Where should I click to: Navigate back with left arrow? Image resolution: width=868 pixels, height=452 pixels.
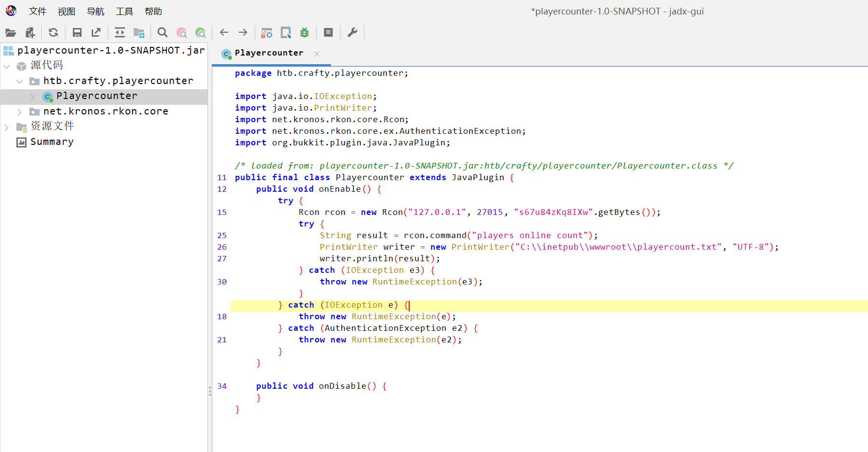224,32
